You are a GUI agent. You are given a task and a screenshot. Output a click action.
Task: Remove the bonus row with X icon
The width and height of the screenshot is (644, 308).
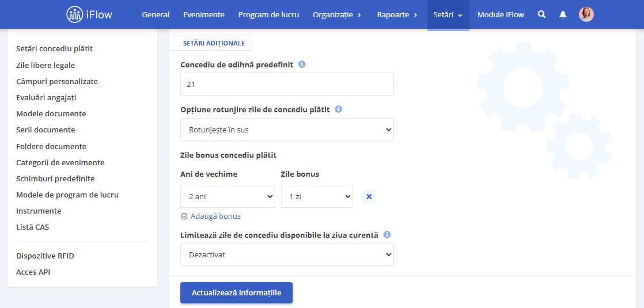point(369,197)
